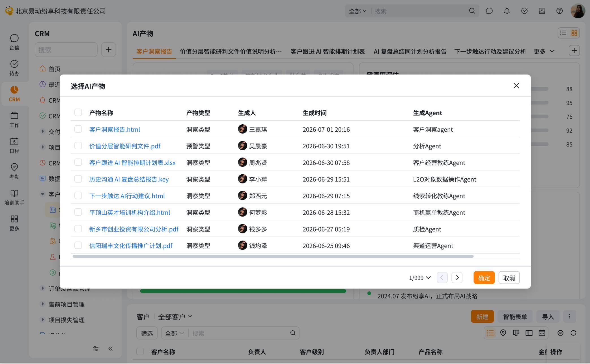Image resolution: width=590 pixels, height=364 pixels.
Task: Tick the checkbox for 客户洞察报告.html
Action: point(78,129)
